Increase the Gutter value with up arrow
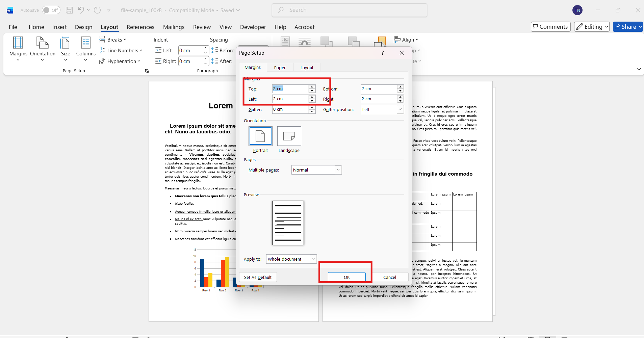The image size is (644, 338). click(312, 107)
